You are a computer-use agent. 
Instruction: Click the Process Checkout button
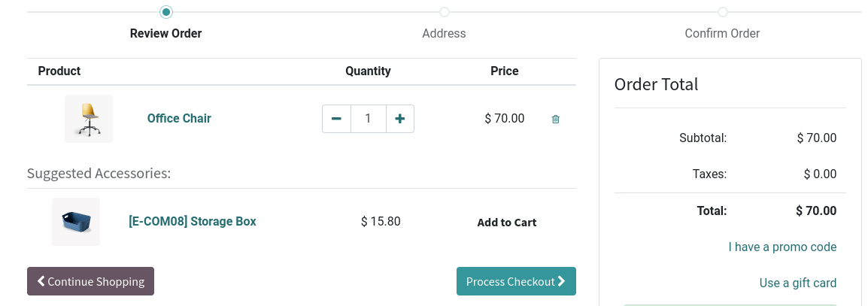tap(516, 281)
